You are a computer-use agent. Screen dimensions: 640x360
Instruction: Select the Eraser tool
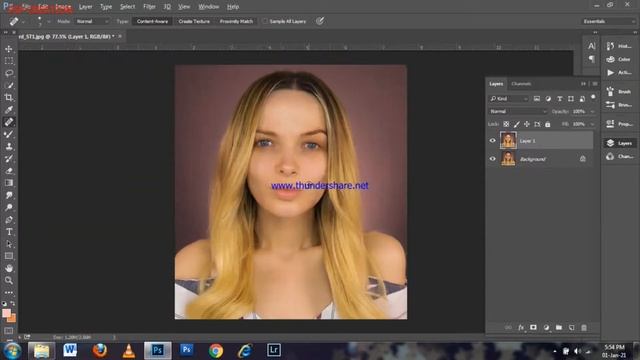coord(9,171)
